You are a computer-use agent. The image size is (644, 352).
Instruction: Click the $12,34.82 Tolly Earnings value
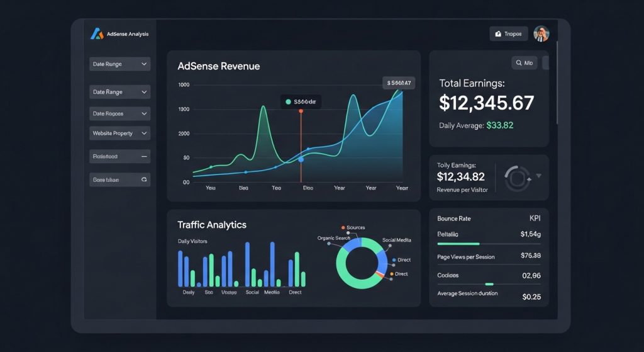coord(461,177)
